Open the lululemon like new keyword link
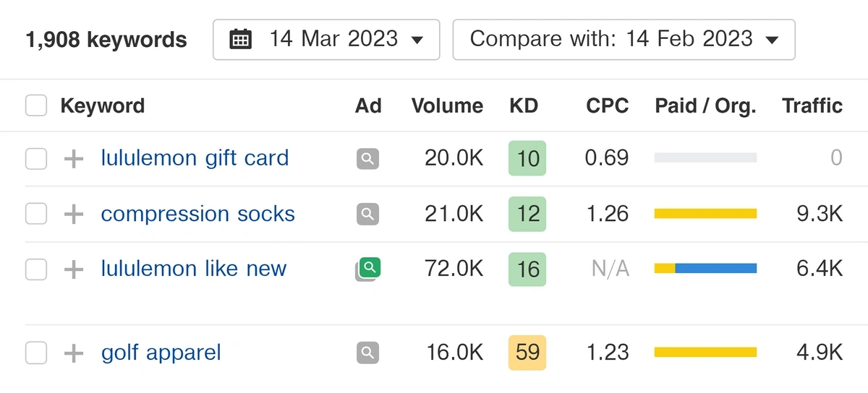The image size is (868, 393). [x=194, y=269]
